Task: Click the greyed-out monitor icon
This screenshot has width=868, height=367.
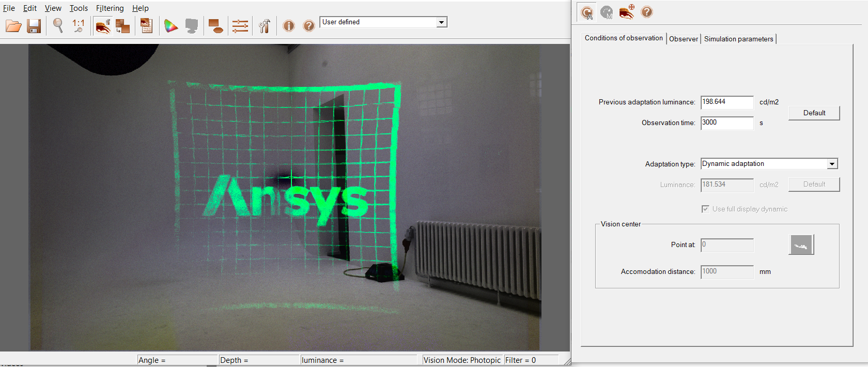Action: (x=192, y=26)
